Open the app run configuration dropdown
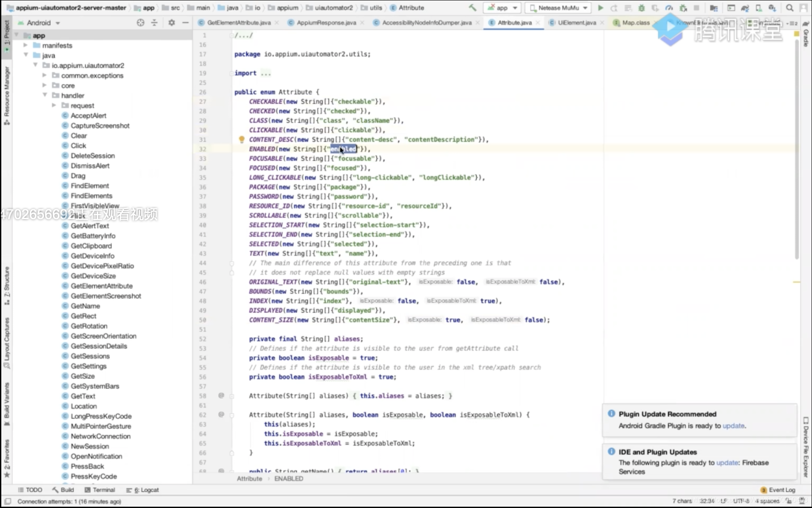The width and height of the screenshot is (812, 508). coord(502,8)
